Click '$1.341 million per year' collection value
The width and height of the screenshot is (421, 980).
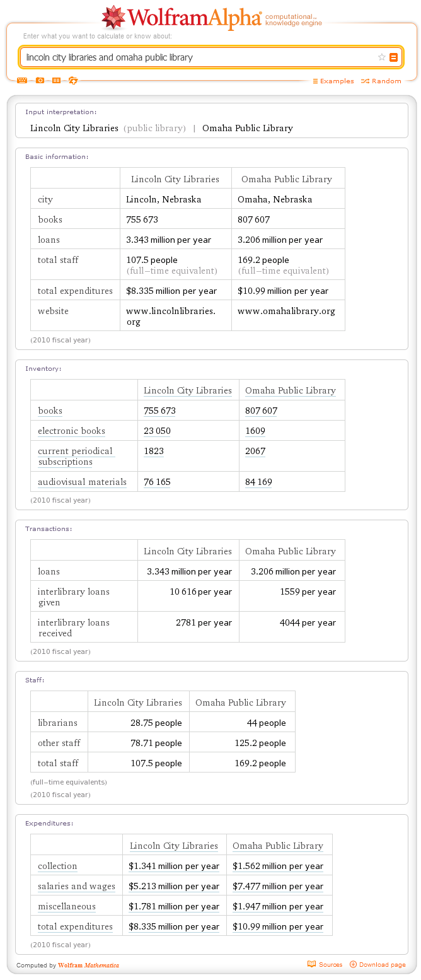174,866
